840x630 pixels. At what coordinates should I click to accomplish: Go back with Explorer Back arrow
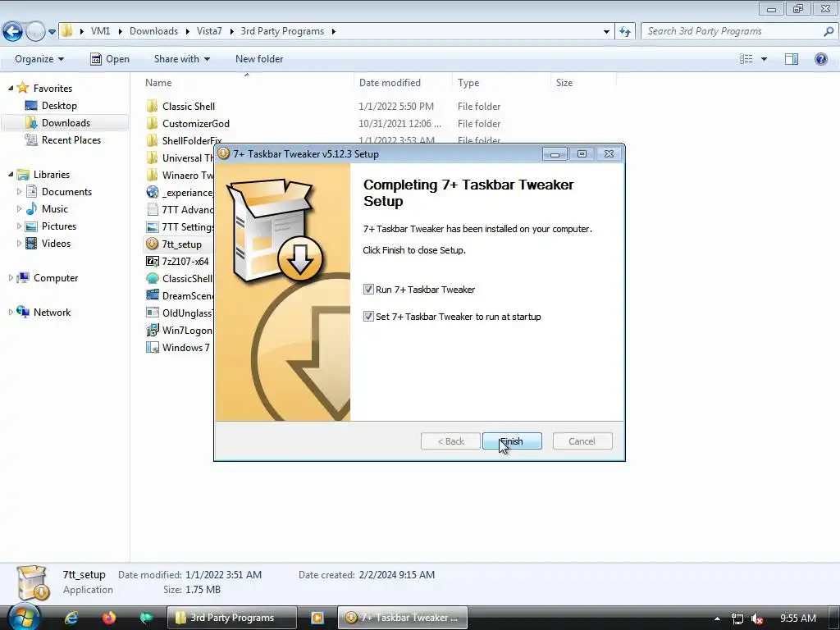[x=13, y=32]
